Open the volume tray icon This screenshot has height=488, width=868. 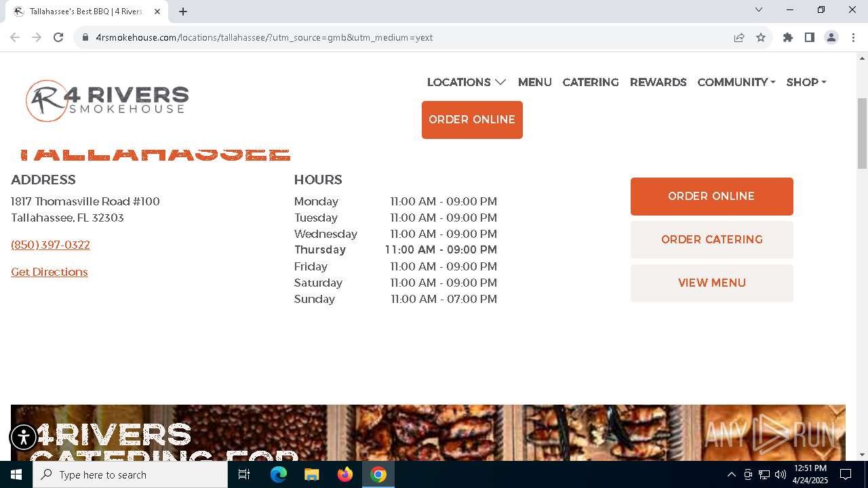(781, 474)
